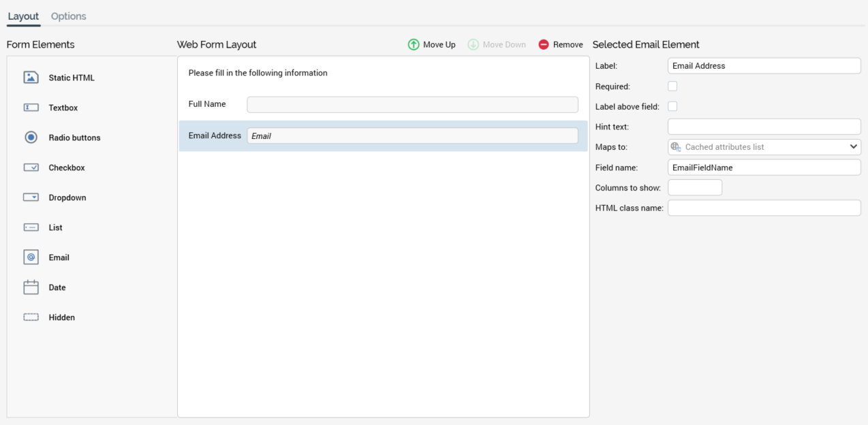Select the Email element icon
The height and width of the screenshot is (425, 868).
(x=31, y=257)
